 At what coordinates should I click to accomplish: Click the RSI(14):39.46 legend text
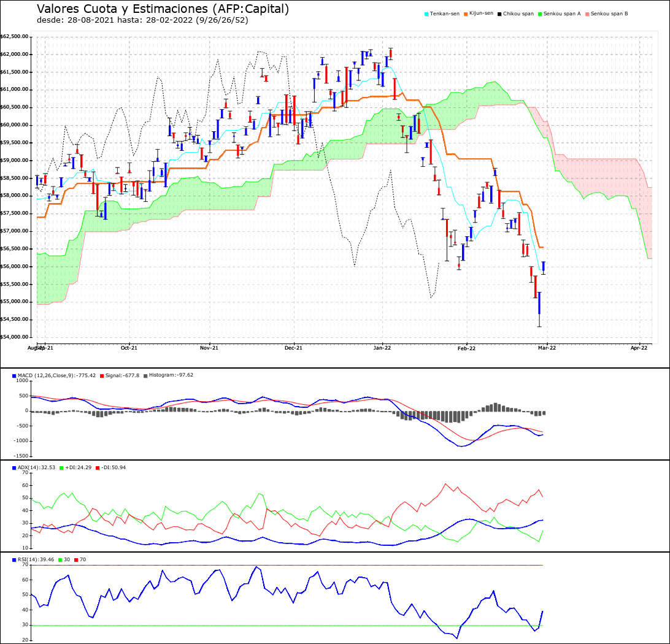36,559
